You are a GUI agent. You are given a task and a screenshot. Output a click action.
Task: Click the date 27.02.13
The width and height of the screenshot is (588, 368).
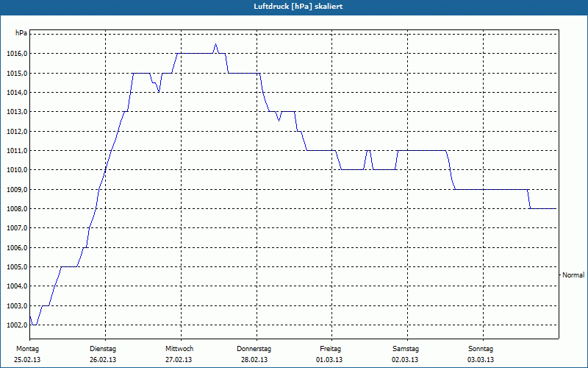pyautogui.click(x=179, y=360)
